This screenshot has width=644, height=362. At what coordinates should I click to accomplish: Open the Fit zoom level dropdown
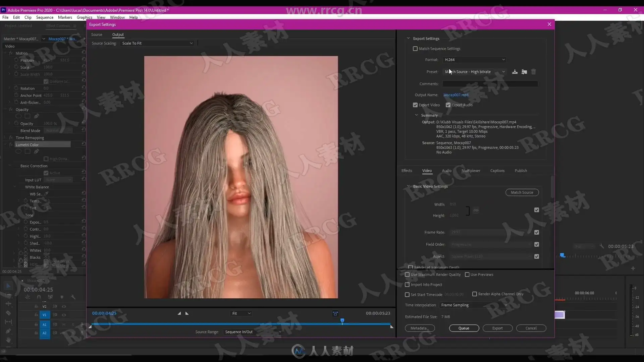[x=241, y=313]
